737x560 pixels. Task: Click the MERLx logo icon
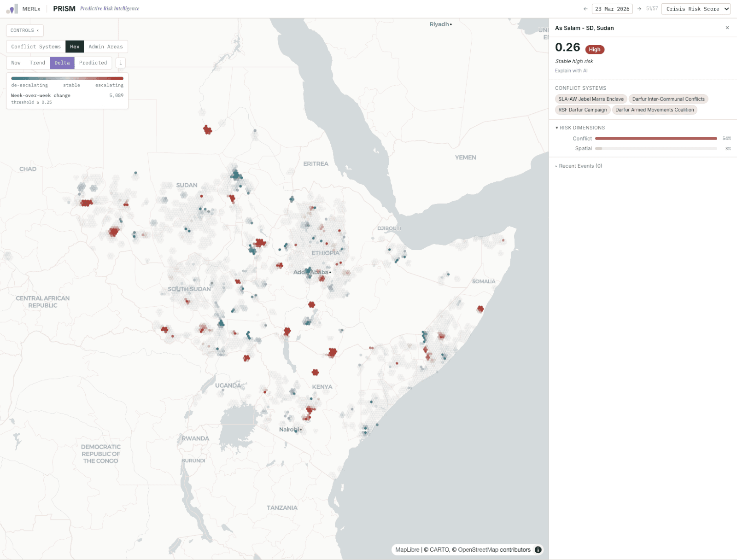12,9
